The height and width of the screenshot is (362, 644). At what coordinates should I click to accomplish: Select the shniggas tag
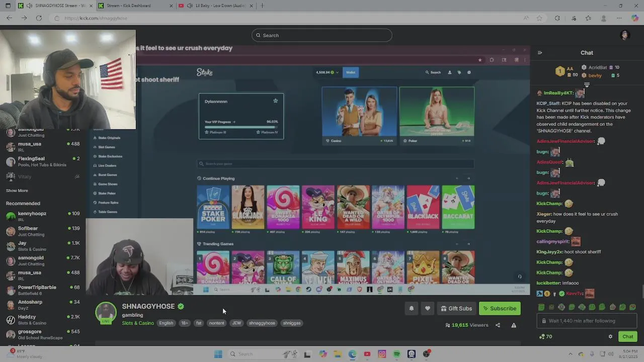click(292, 323)
